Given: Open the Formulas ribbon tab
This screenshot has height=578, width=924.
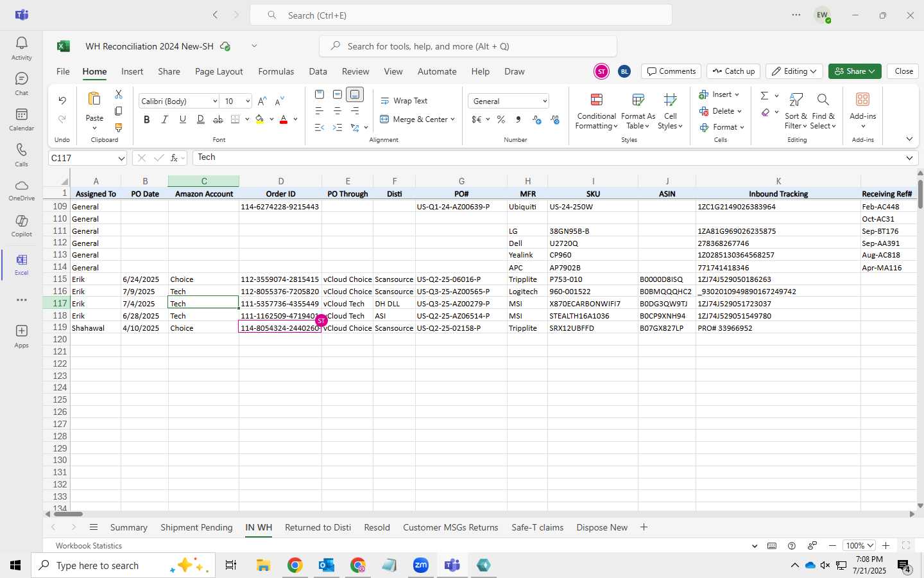Looking at the screenshot, I should [x=276, y=71].
